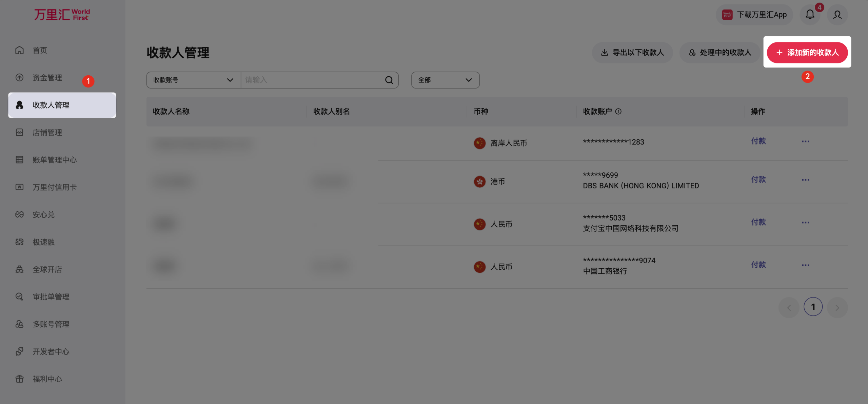Click 导出以下收款人 to export payees

(632, 53)
